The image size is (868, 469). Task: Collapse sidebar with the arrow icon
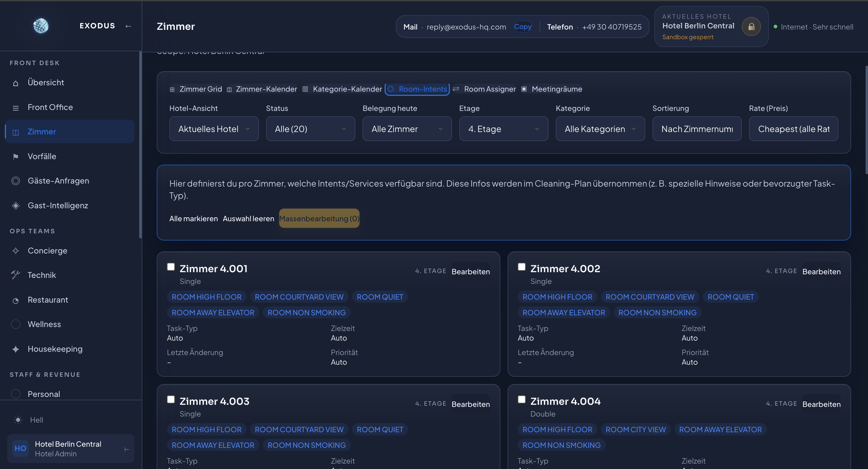point(128,26)
